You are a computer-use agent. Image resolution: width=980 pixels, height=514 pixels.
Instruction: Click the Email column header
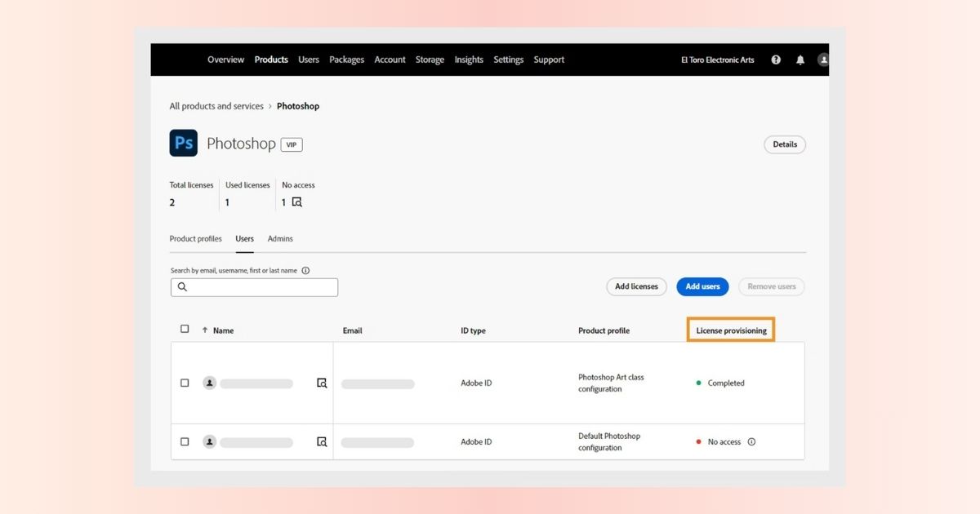pos(352,330)
